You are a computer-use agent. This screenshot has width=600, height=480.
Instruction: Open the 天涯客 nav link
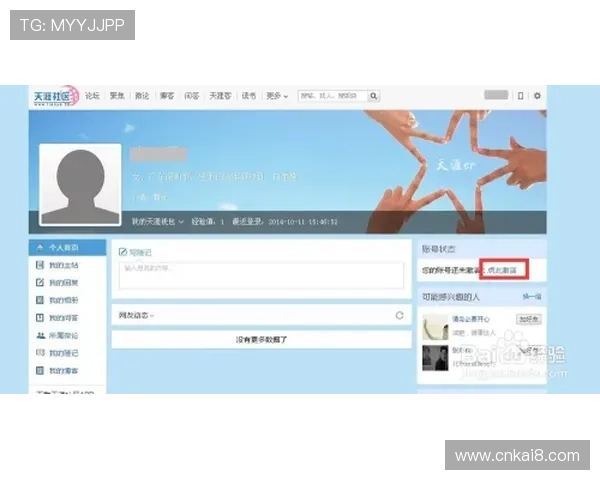(x=220, y=96)
